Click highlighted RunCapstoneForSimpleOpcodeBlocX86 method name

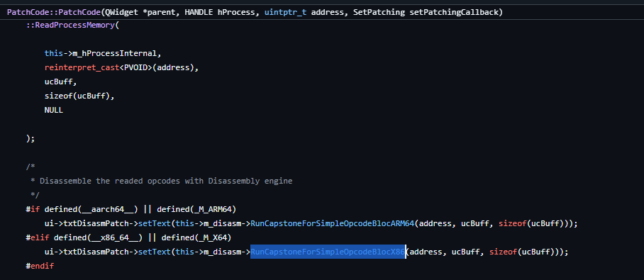click(x=328, y=252)
